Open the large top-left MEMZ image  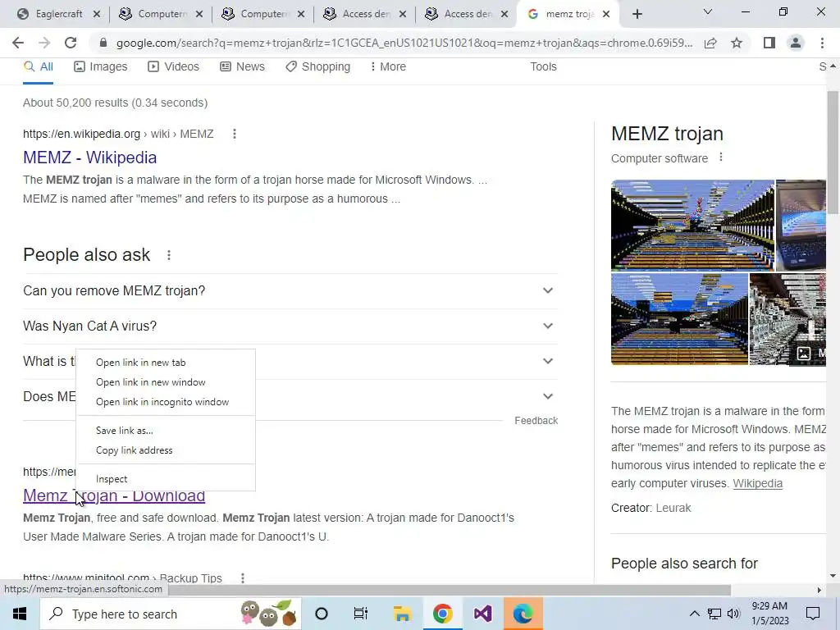pos(692,225)
